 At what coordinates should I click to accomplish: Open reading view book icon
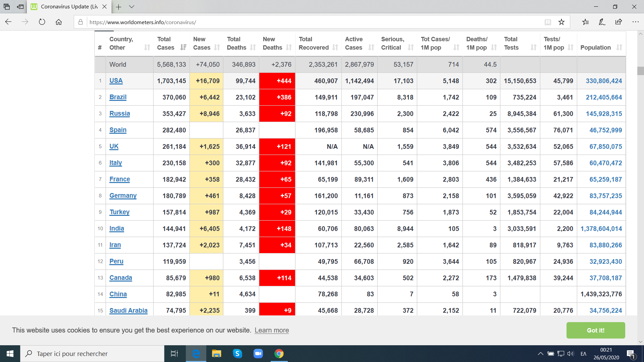pyautogui.click(x=548, y=22)
